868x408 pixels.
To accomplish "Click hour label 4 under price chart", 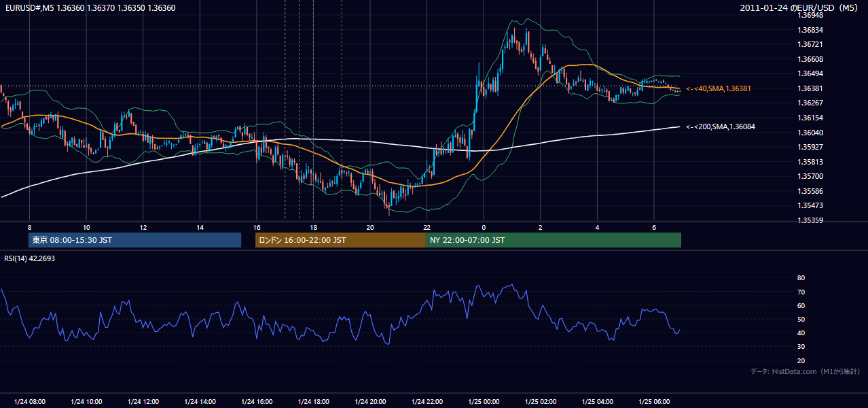I will 597,227.
